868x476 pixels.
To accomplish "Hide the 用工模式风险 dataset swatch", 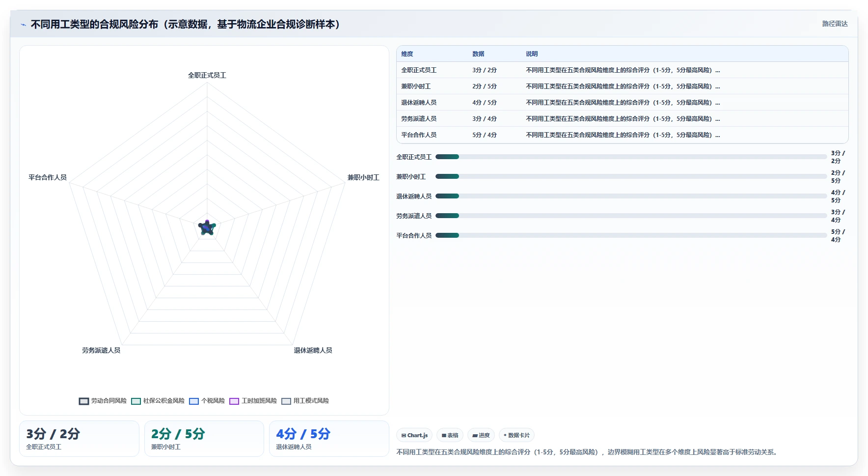I will coord(286,401).
